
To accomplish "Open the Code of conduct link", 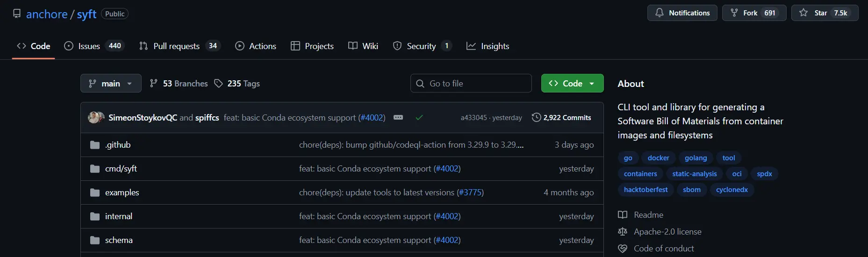I will (x=656, y=249).
